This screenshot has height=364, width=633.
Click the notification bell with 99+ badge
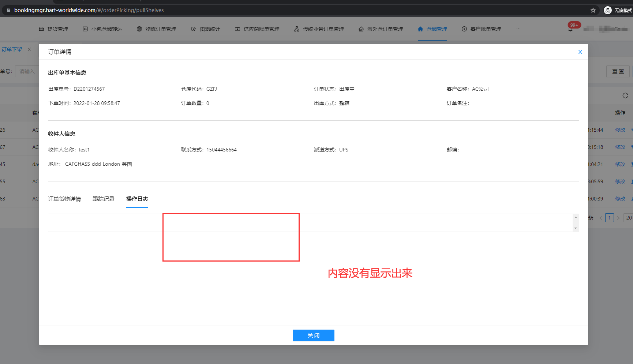tap(570, 29)
